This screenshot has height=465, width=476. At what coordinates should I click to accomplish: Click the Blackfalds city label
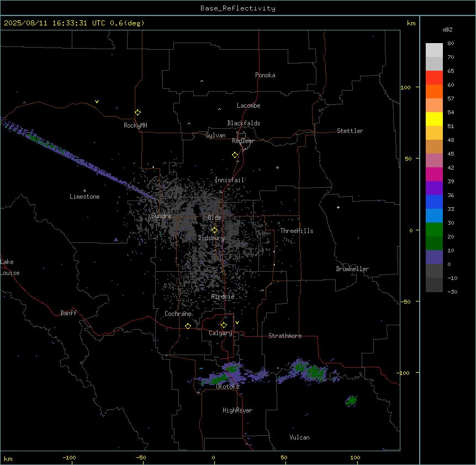pos(244,123)
